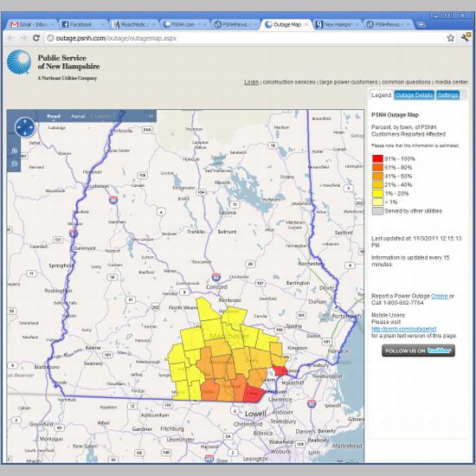Open a new browser tab
476x476 pixels.
(x=421, y=24)
